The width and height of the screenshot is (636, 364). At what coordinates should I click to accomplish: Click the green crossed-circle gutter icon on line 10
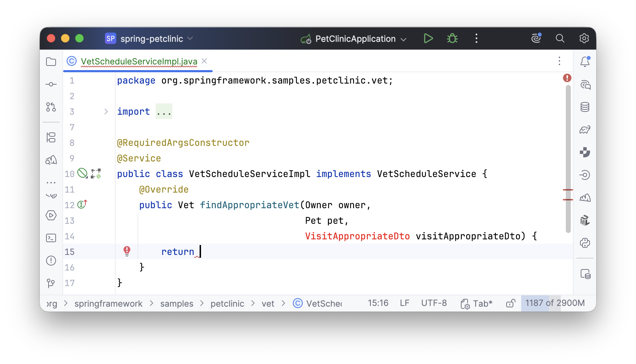(83, 173)
